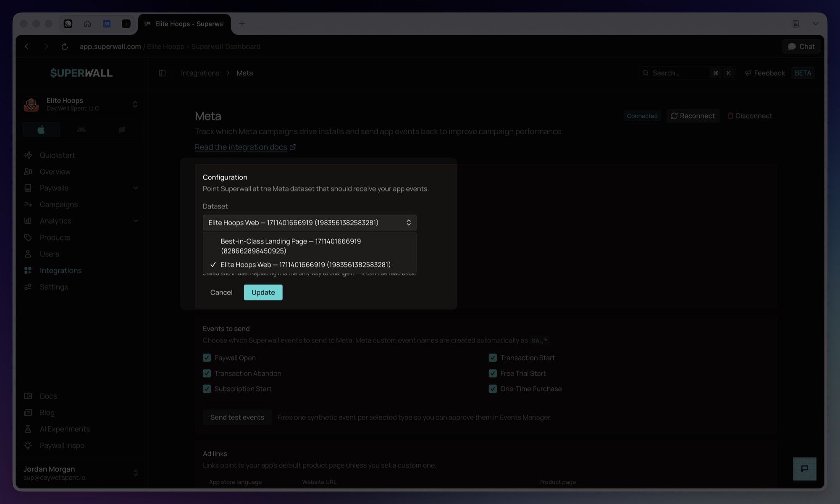Open the external link icon beside docs
This screenshot has width=840, height=504.
coord(293,147)
